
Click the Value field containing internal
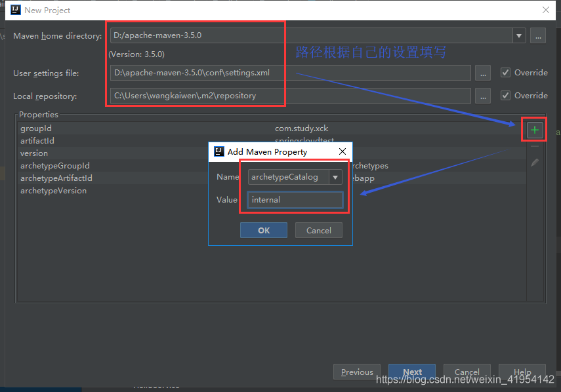pyautogui.click(x=295, y=200)
